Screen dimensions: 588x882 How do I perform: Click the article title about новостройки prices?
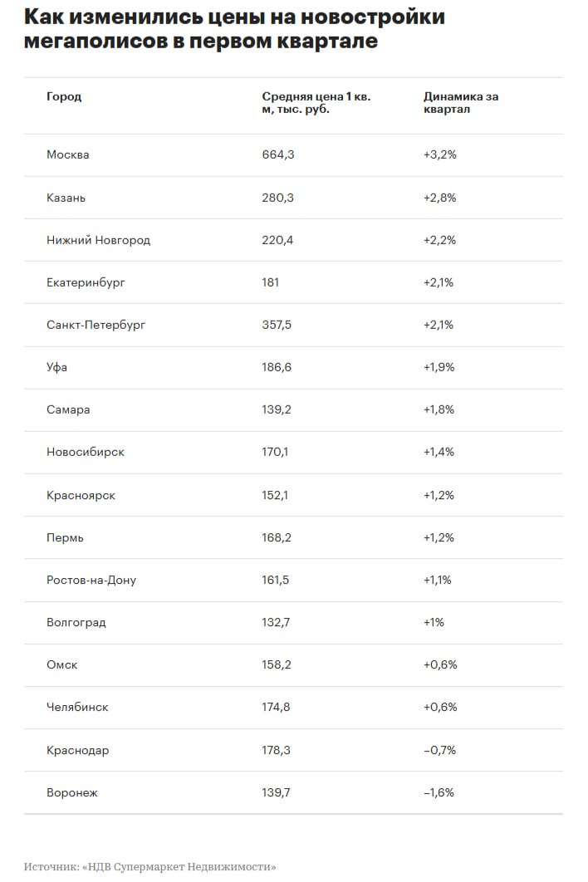click(234, 28)
